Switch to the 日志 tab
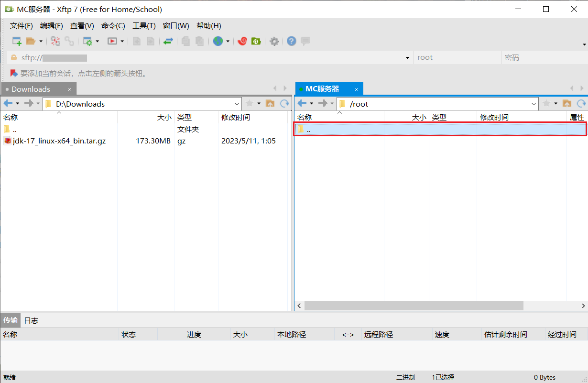The height and width of the screenshot is (383, 588). 31,320
